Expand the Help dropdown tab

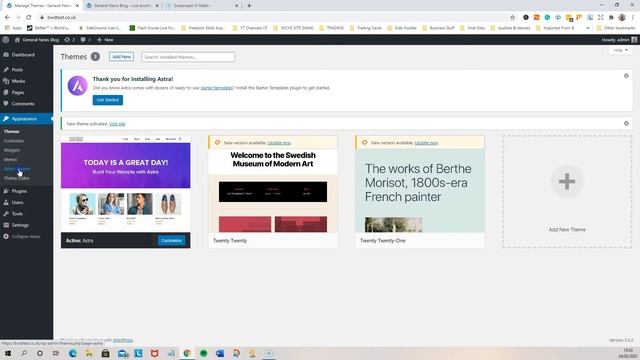[620, 50]
